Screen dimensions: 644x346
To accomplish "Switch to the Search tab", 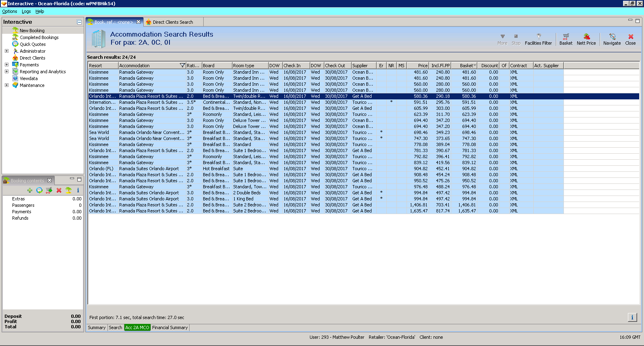I will (x=116, y=327).
